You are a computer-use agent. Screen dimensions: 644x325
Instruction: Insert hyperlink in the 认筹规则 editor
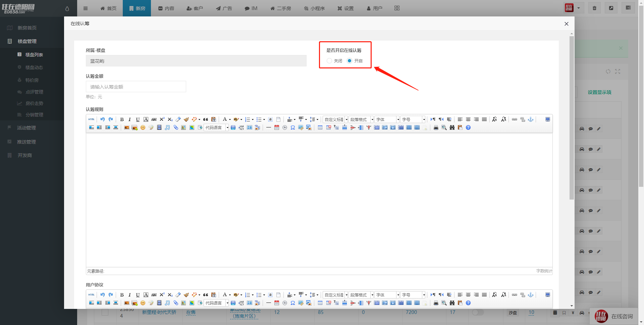(x=515, y=119)
